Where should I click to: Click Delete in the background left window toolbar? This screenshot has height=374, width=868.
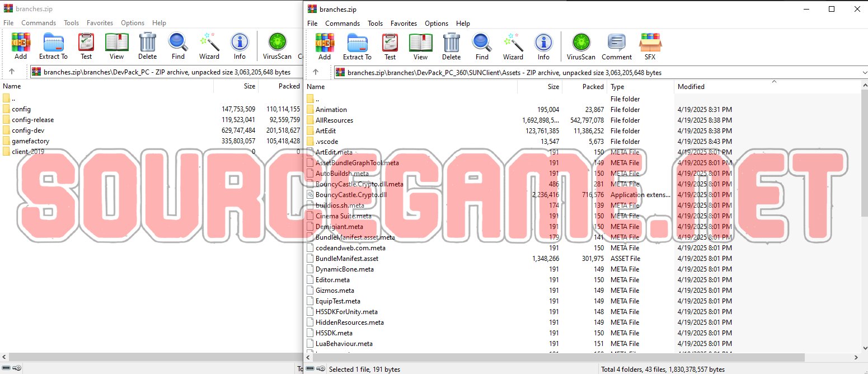(x=147, y=46)
